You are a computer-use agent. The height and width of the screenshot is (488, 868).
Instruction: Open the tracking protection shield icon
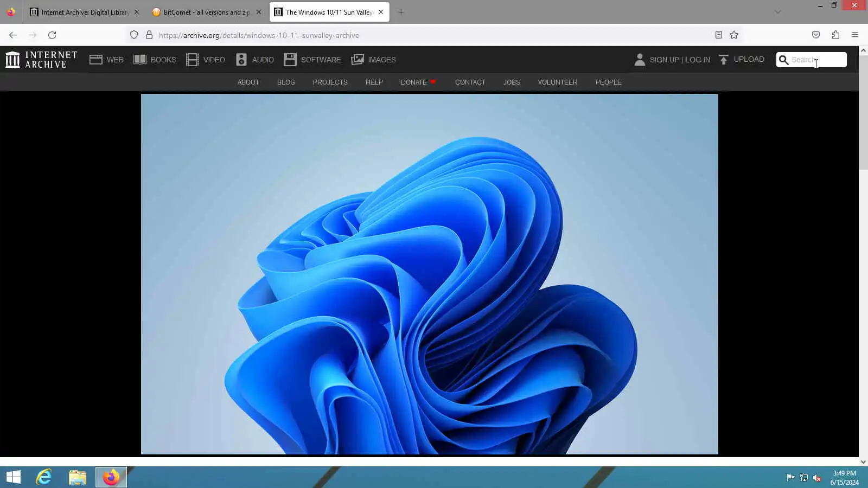coord(134,35)
